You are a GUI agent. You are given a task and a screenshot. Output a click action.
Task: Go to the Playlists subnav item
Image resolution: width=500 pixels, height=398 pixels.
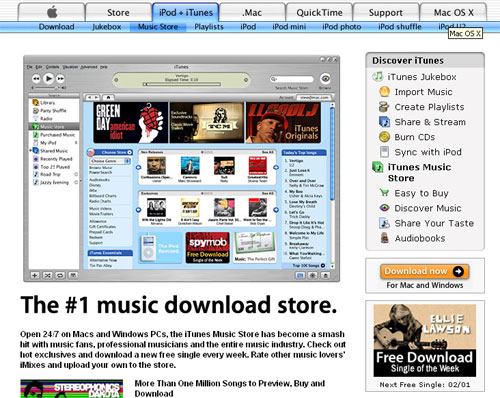pos(209,27)
